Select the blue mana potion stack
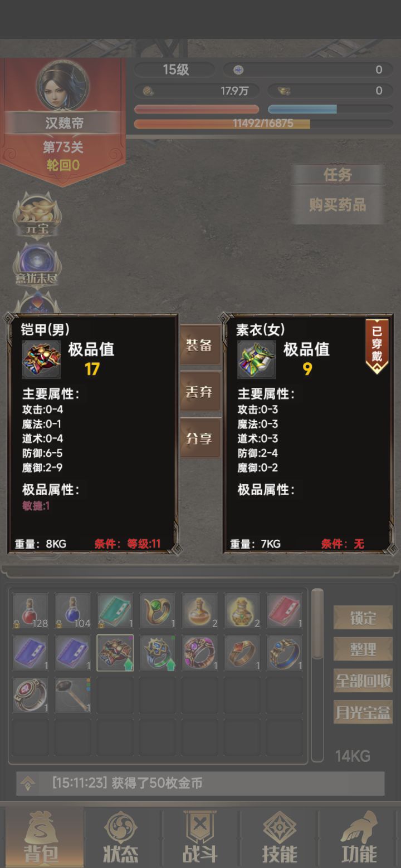Image resolution: width=401 pixels, height=868 pixels. point(73,611)
